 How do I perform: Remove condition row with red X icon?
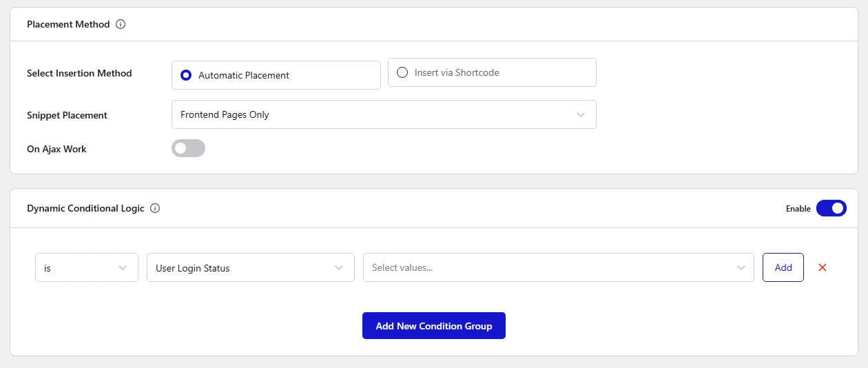point(822,267)
